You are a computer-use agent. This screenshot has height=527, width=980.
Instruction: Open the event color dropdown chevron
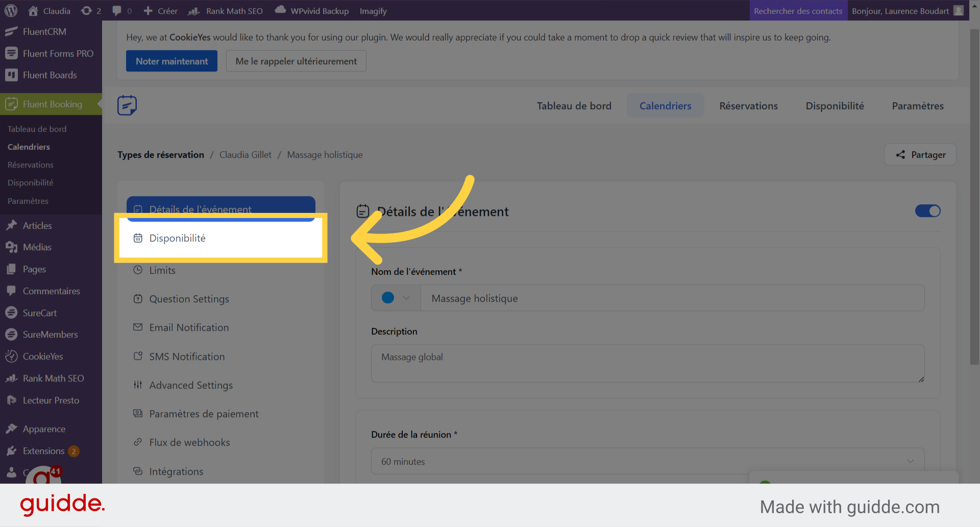click(406, 298)
